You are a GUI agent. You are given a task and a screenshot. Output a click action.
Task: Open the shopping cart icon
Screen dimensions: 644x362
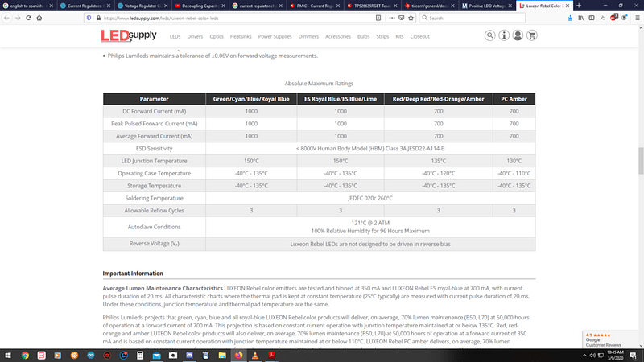[532, 35]
